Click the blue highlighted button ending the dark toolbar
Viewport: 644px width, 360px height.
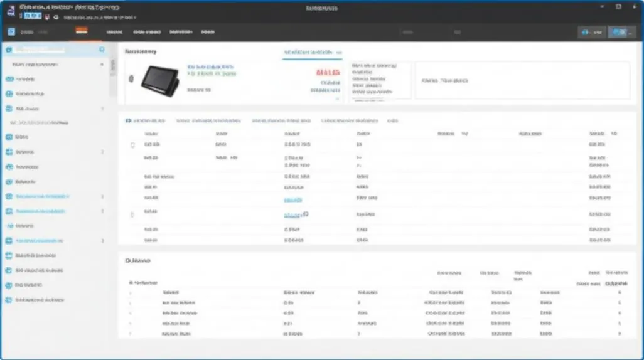(x=622, y=32)
